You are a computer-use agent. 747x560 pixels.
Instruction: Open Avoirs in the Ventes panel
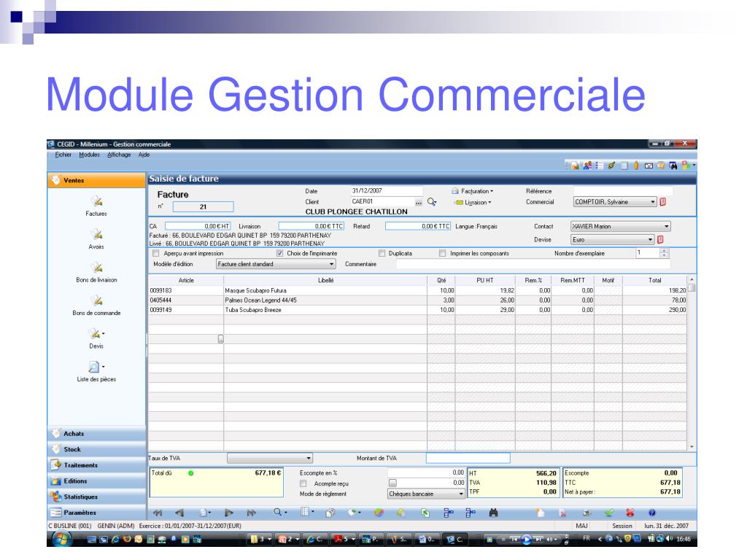click(96, 239)
